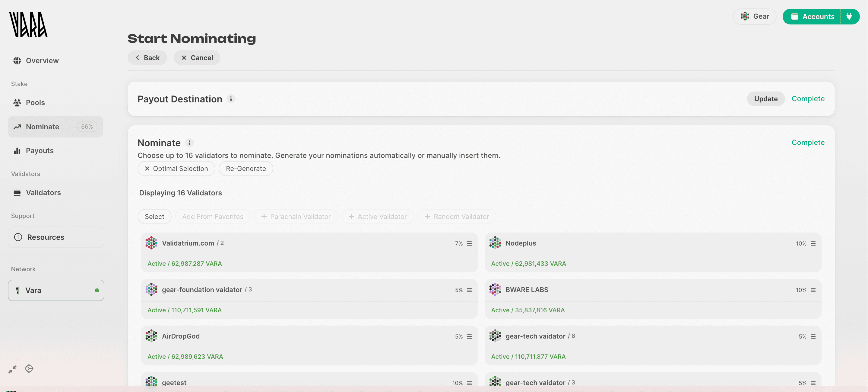
Task: Click the Validatrium.com identicon avatar
Action: (151, 243)
